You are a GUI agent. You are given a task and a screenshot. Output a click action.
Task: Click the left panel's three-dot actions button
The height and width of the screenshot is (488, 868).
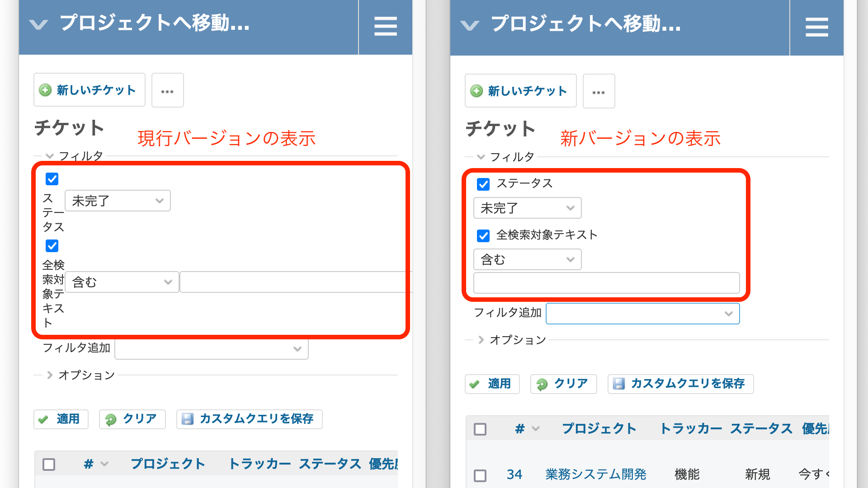coord(167,91)
